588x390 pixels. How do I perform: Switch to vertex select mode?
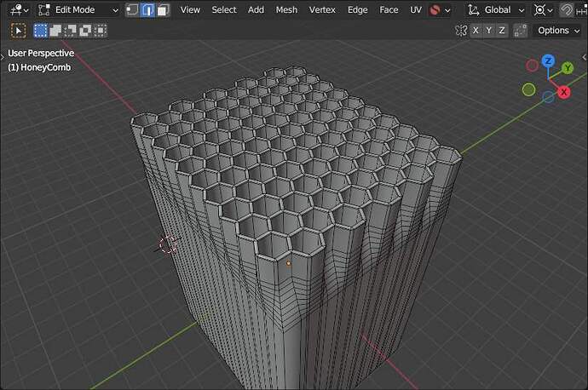[x=131, y=9]
